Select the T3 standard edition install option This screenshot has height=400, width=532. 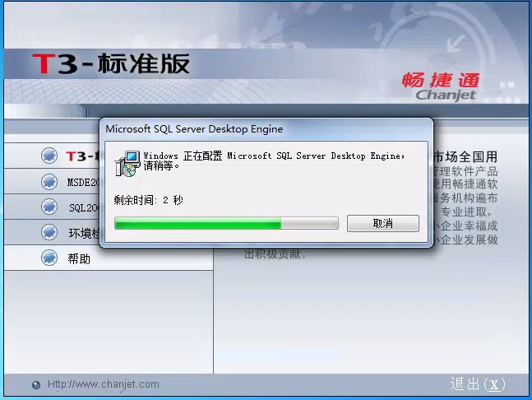[83, 156]
